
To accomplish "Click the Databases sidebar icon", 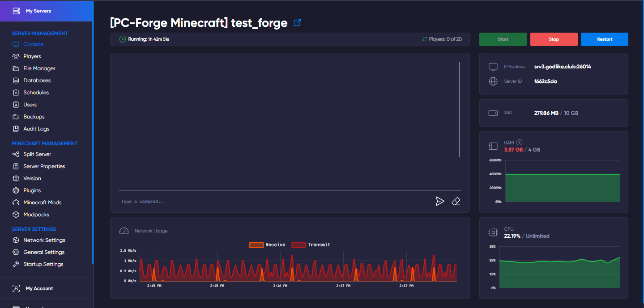I will pos(16,80).
